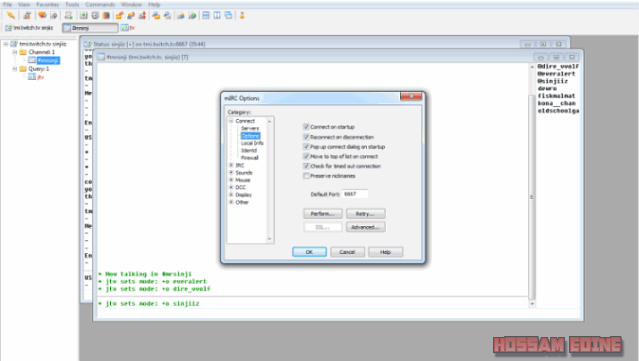Screen dimensions: 639x361
Task: Click the Retry... button
Action: pos(366,214)
